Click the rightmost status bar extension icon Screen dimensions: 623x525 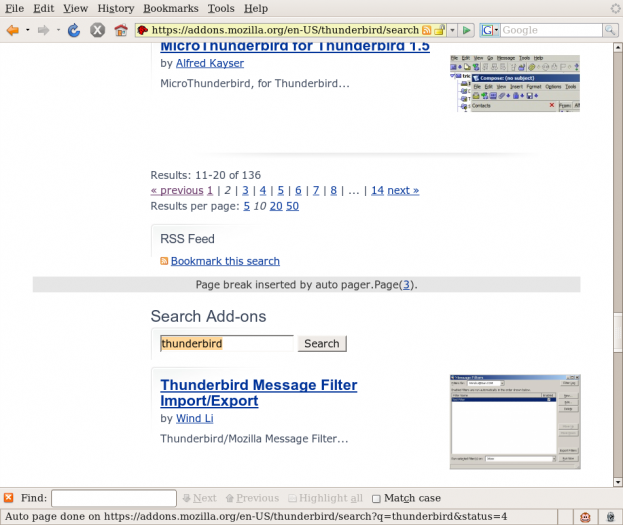611,517
